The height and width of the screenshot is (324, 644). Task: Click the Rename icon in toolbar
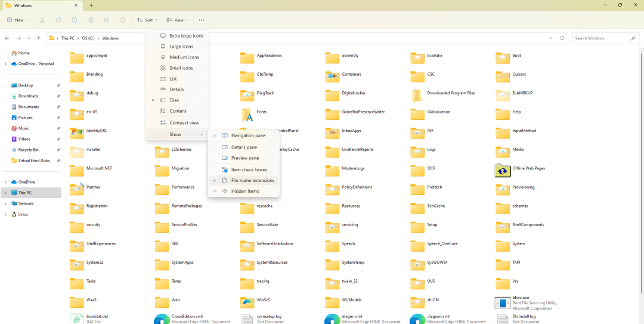91,20
